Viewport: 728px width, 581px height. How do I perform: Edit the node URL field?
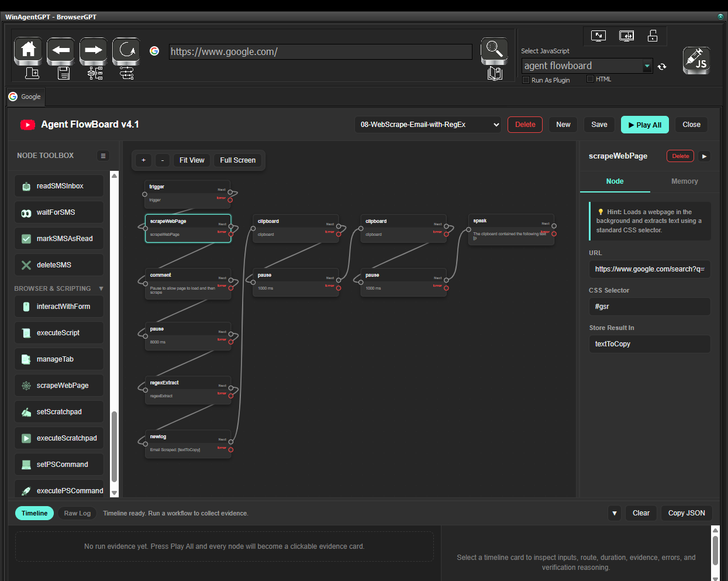pos(650,269)
